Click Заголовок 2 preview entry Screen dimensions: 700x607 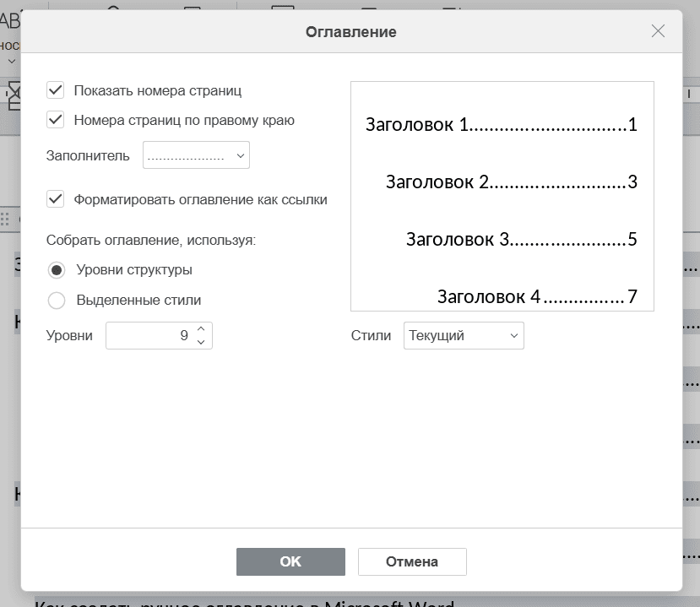[512, 182]
